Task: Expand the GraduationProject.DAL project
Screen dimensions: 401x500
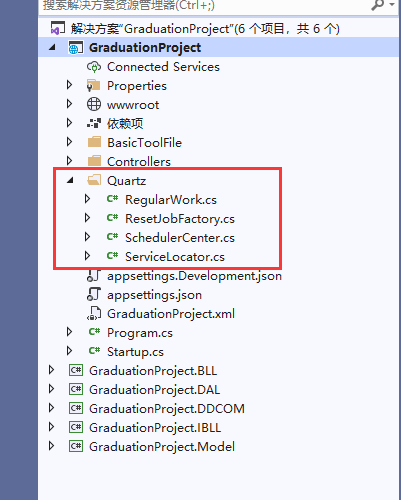Action: [x=51, y=389]
